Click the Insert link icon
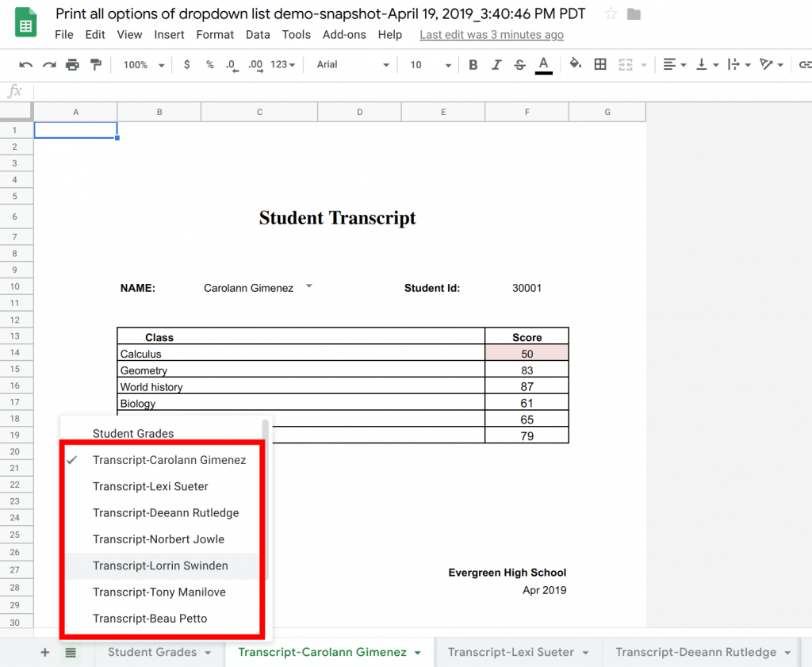This screenshot has height=667, width=812. tap(806, 64)
